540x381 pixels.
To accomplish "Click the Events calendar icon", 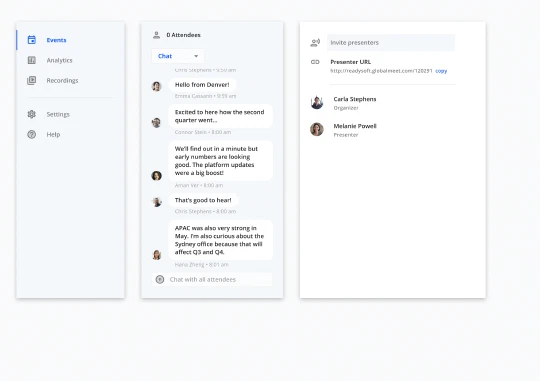I will click(32, 40).
